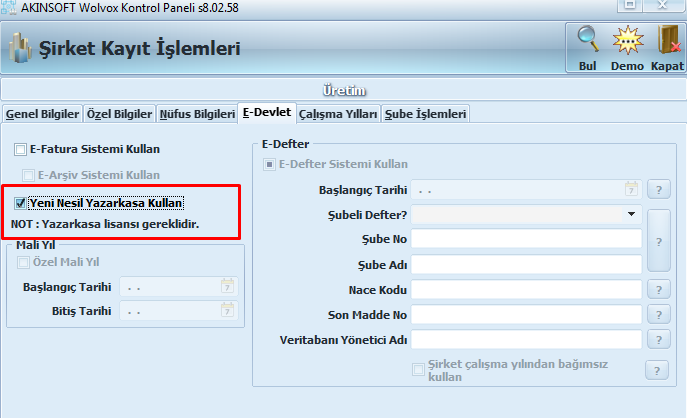Screen dimensions: 687x418
Task: Click the Nace Kodu input field
Action: click(x=526, y=290)
